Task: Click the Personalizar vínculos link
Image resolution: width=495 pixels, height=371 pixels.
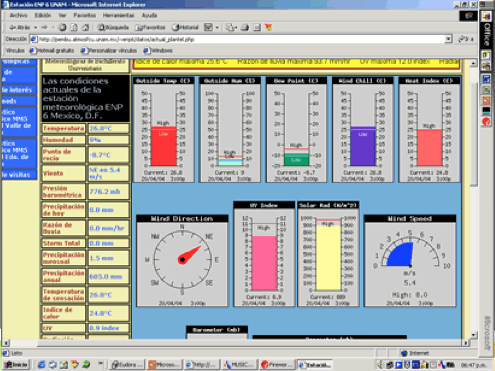Action: 109,50
